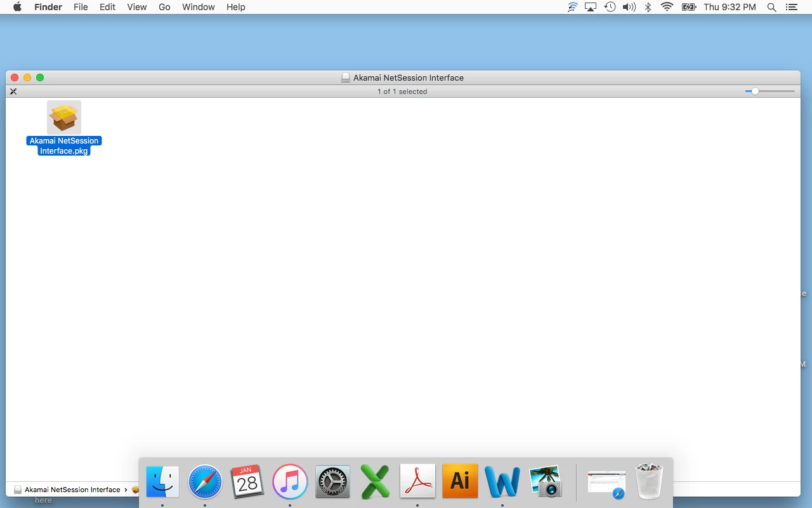Viewport: 812px width, 508px height.
Task: Open Calendar from the Dock
Action: tap(247, 481)
